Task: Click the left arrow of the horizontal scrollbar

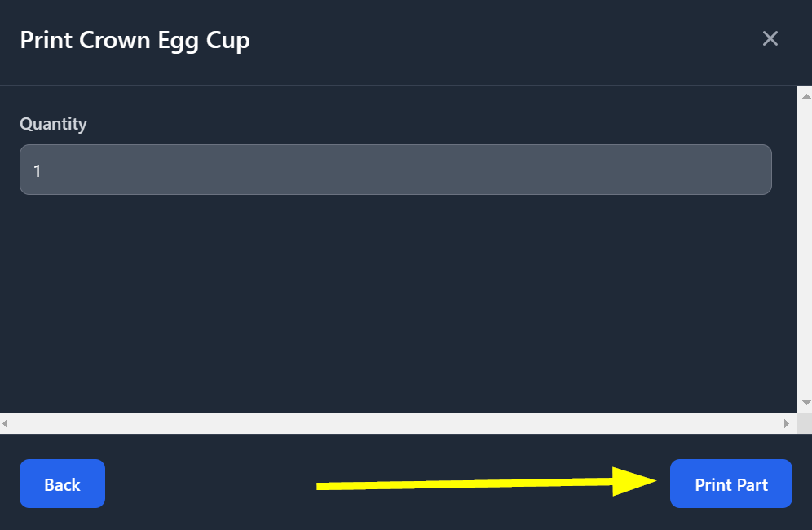Action: click(5, 424)
